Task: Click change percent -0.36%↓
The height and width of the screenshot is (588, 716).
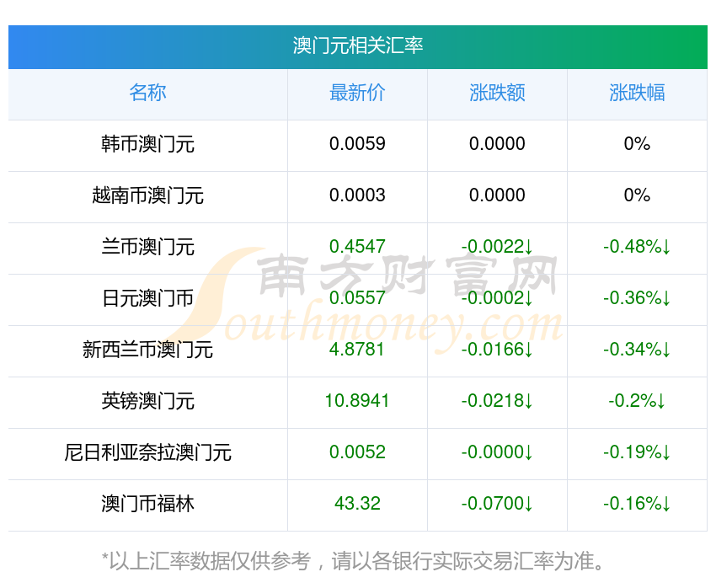Action: [637, 298]
